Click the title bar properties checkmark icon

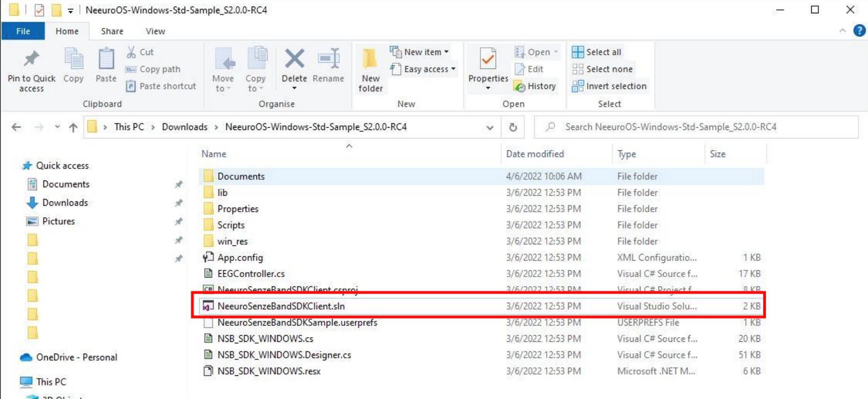click(39, 10)
